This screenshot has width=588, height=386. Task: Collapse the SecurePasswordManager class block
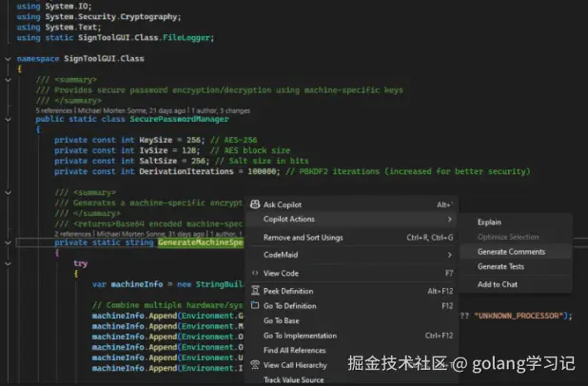pyautogui.click(x=8, y=119)
